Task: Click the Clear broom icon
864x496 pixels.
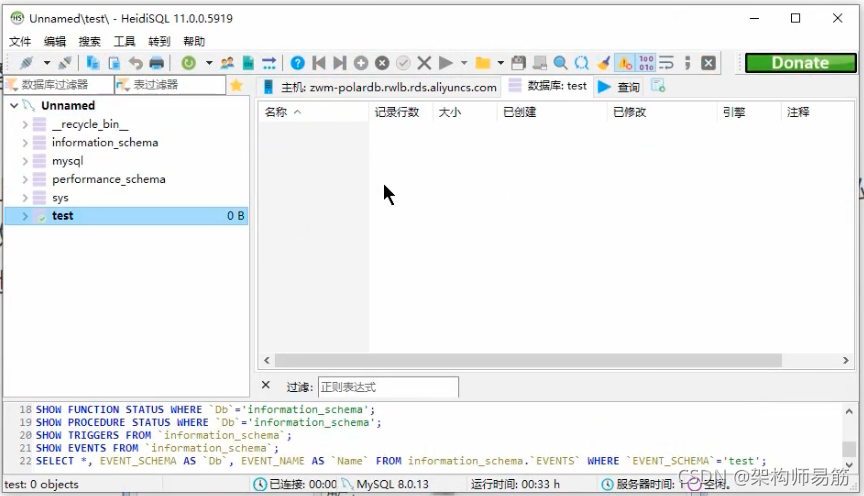Action: pyautogui.click(x=603, y=63)
